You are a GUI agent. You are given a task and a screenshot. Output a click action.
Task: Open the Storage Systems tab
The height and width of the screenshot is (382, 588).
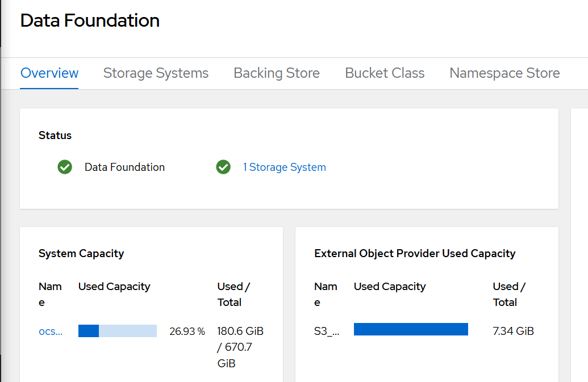coord(156,73)
